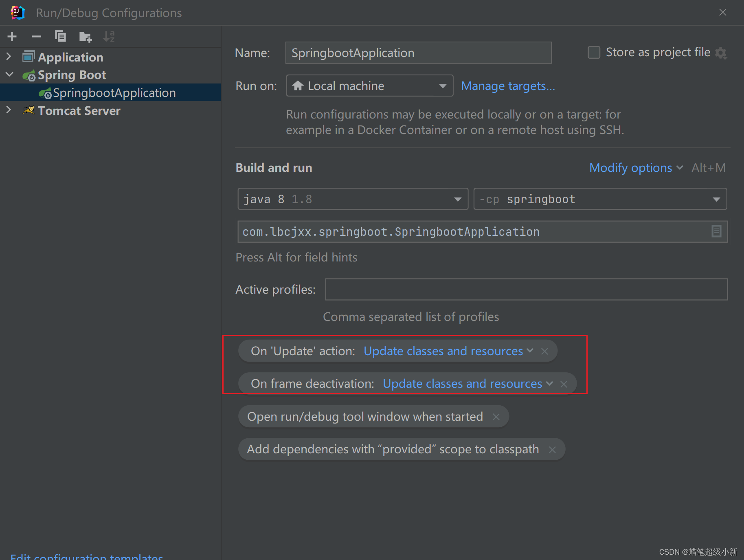Select the Spring Boot configuration type
Viewport: 744px width, 560px height.
click(72, 75)
